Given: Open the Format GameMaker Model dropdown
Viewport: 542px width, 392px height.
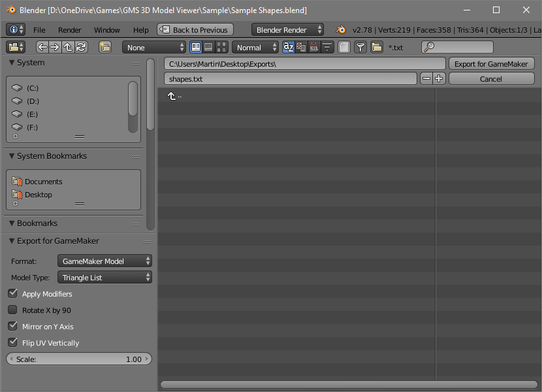Looking at the screenshot, I should [x=104, y=261].
